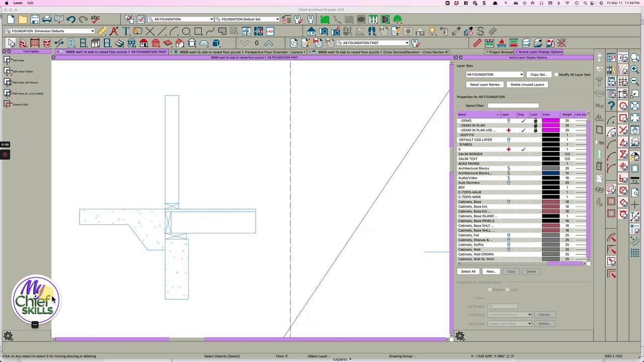Viewport: 644px width, 362px height.
Task: Click the Delete Unused Layers button
Action: [x=527, y=84]
